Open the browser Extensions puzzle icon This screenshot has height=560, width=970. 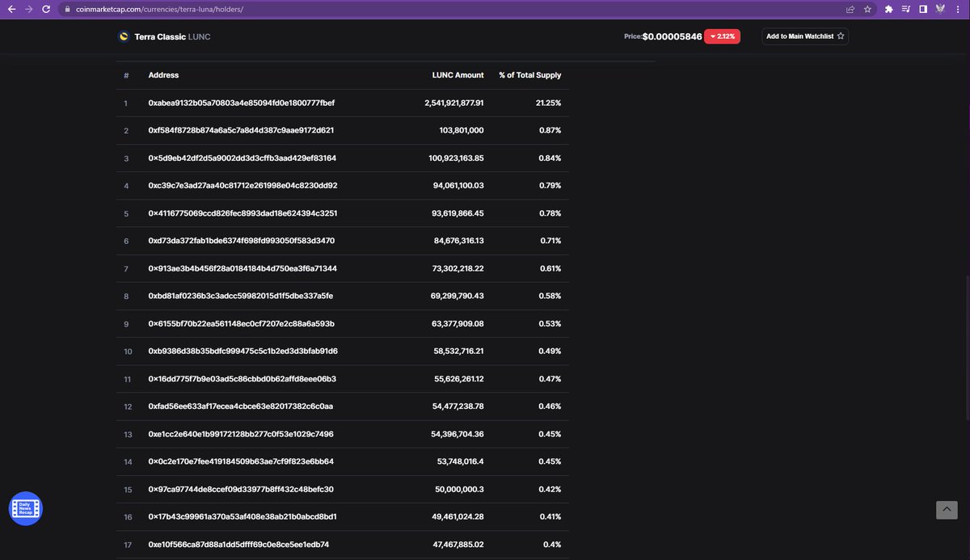889,9
